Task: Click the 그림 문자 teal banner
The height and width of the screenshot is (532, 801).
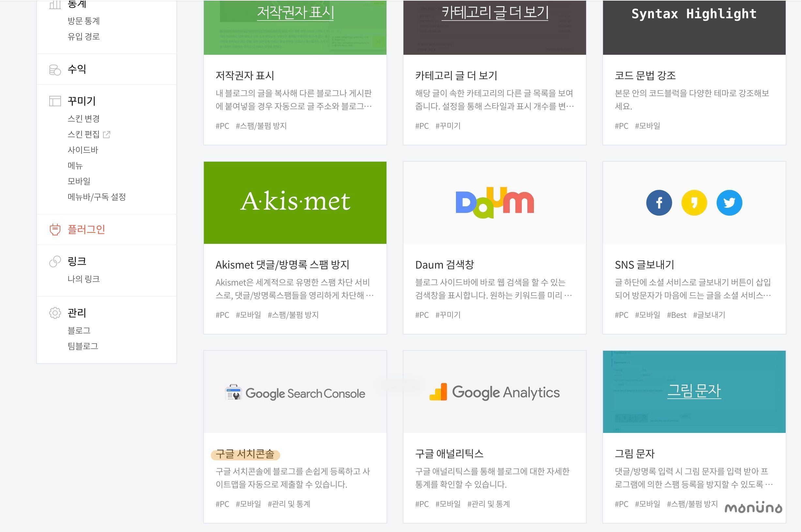Action: (694, 392)
